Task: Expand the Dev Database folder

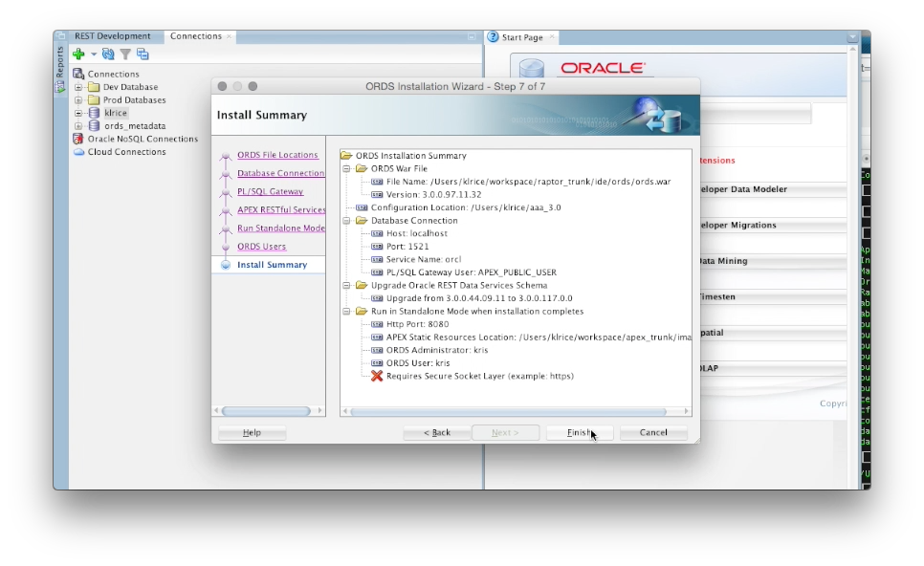Action: (x=77, y=87)
